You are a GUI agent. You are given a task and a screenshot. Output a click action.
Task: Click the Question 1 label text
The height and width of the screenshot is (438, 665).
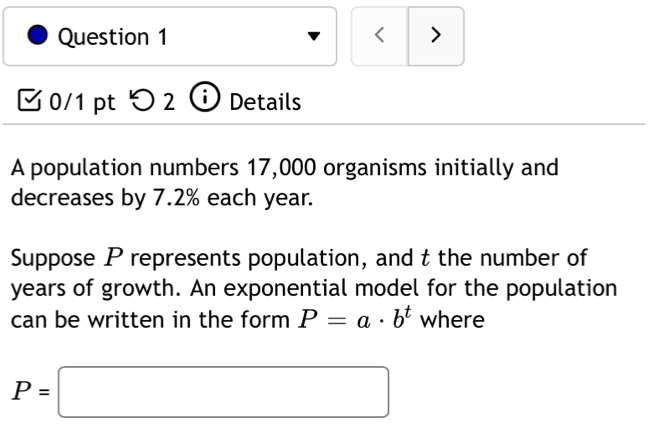point(112,37)
